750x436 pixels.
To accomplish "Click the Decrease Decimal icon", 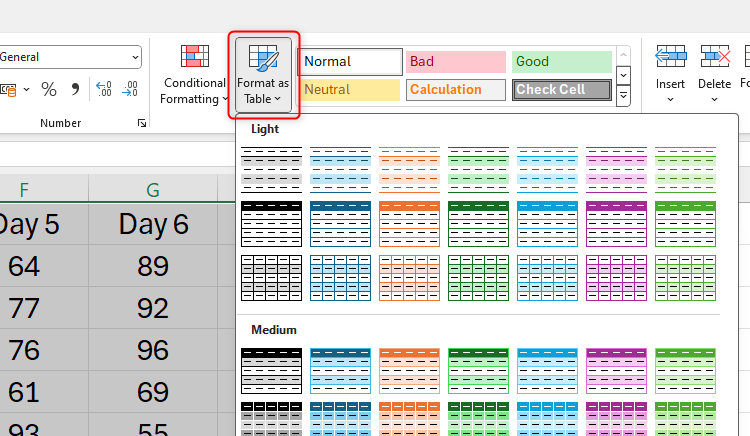I will pos(131,90).
